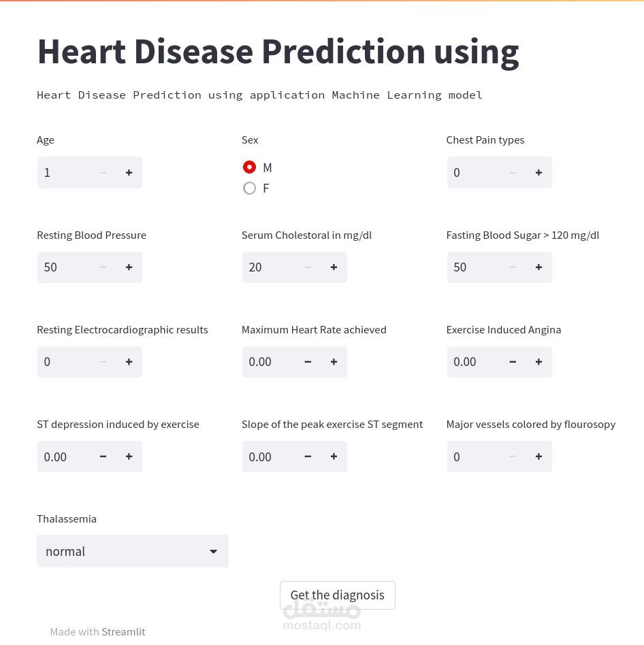644x645 pixels.
Task: Increment Maximum Heart Rate achieved
Action: coord(334,362)
